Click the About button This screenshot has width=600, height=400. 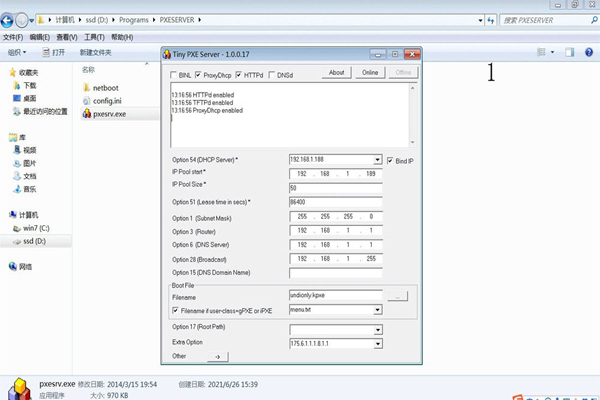(x=336, y=72)
